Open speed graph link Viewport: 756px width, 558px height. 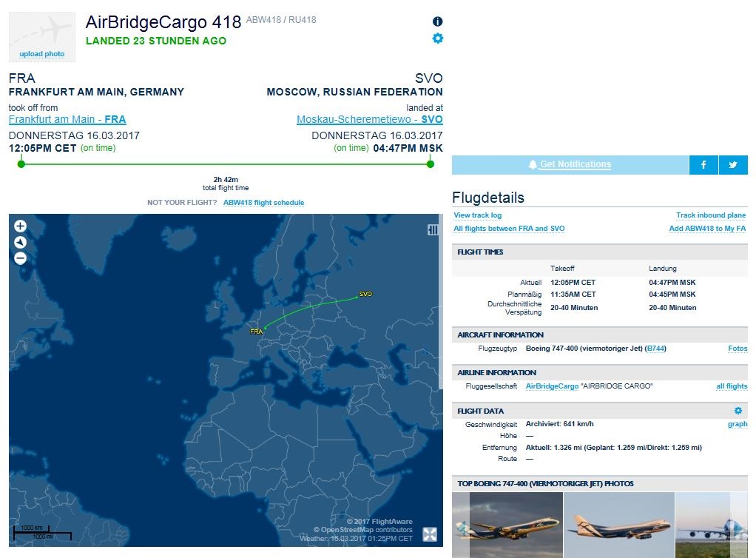tap(738, 425)
